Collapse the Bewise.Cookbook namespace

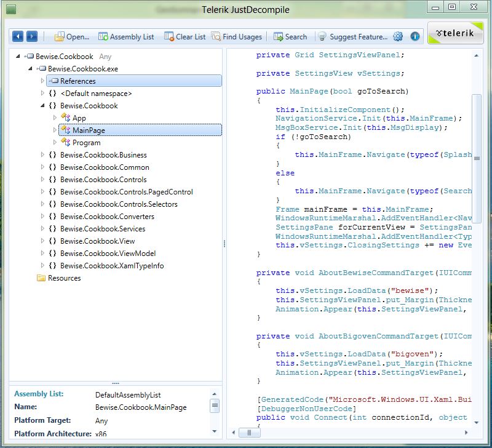[42, 105]
